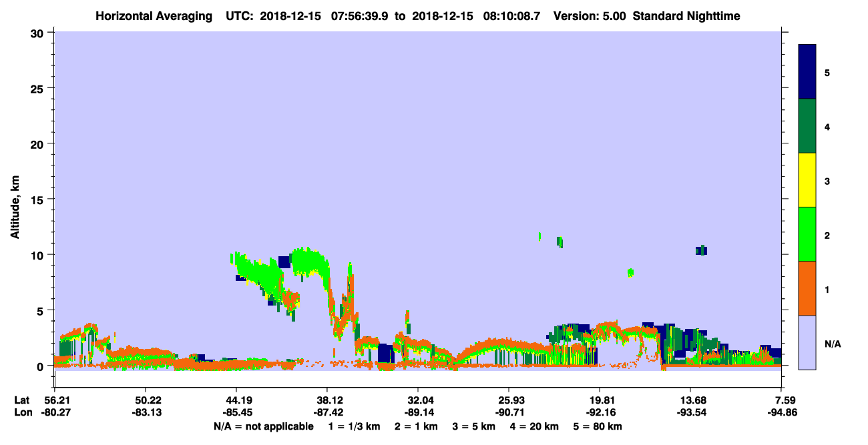Viewport: 868px width, 445px height.
Task: Click the dark blue color bar segment 5
Action: (x=807, y=71)
